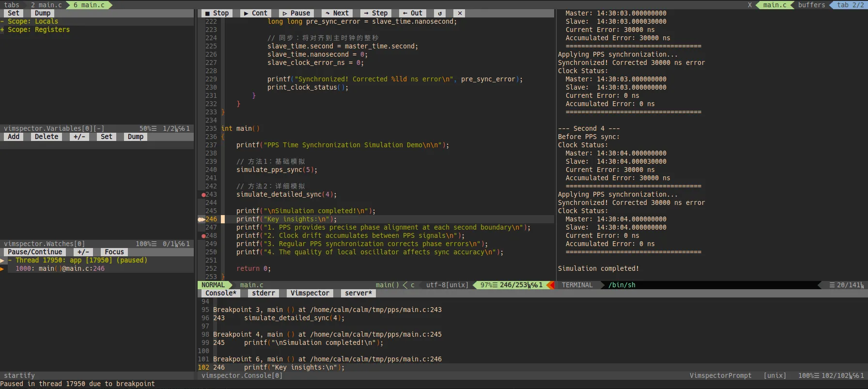868x389 pixels.
Task: Close tab with X in tabline
Action: pos(750,5)
